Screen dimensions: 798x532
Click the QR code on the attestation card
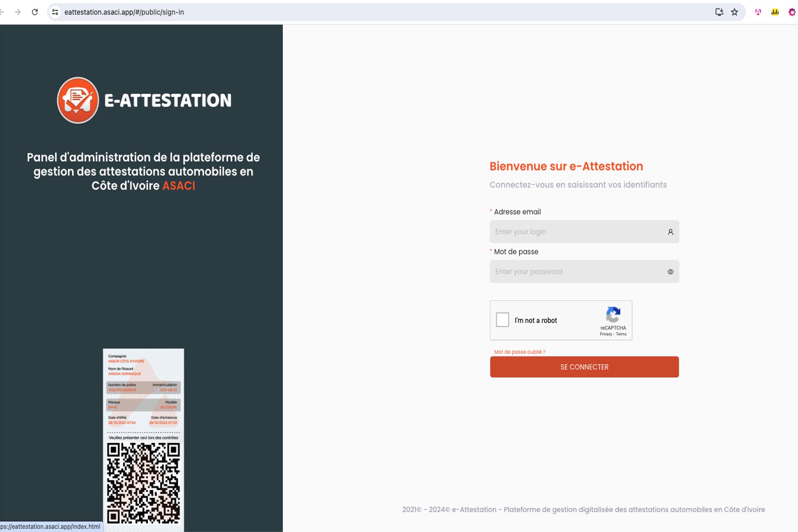click(143, 483)
